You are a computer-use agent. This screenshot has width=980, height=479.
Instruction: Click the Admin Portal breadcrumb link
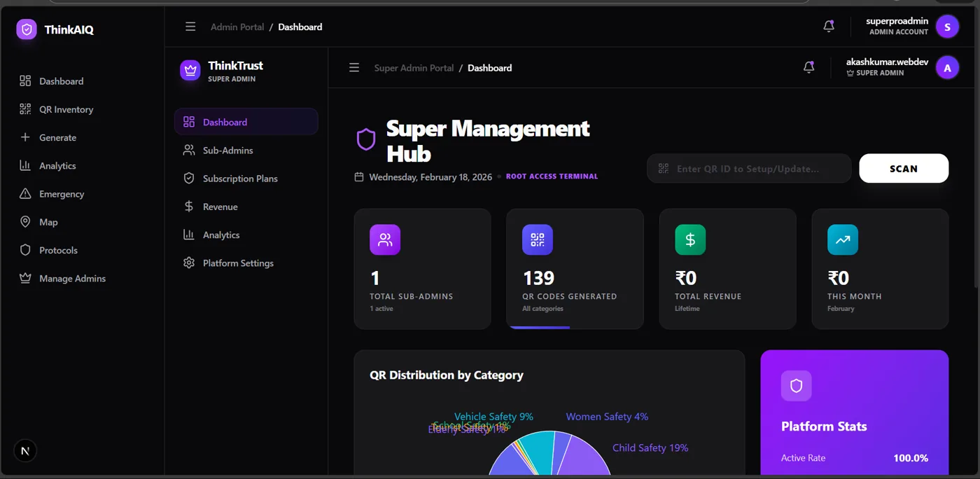pos(237,27)
